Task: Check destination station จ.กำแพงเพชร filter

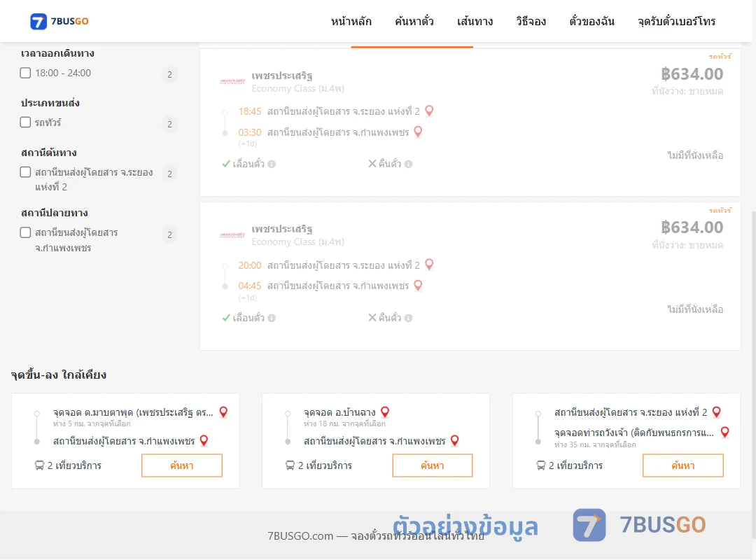Action: coord(26,232)
